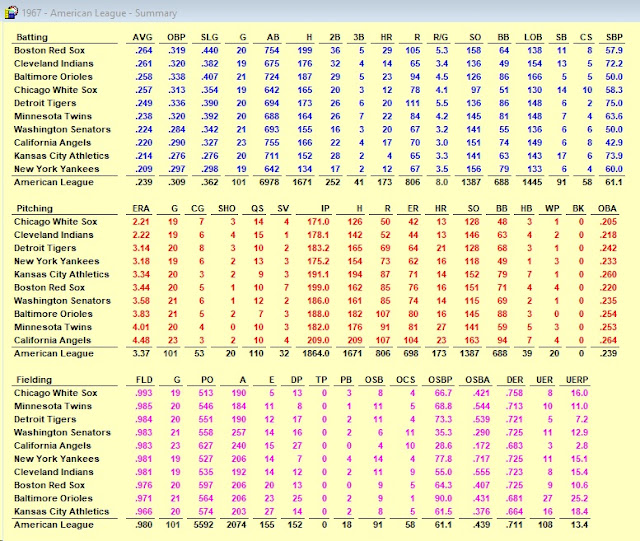Select New York Yankees in Pitching table

[x=56, y=261]
